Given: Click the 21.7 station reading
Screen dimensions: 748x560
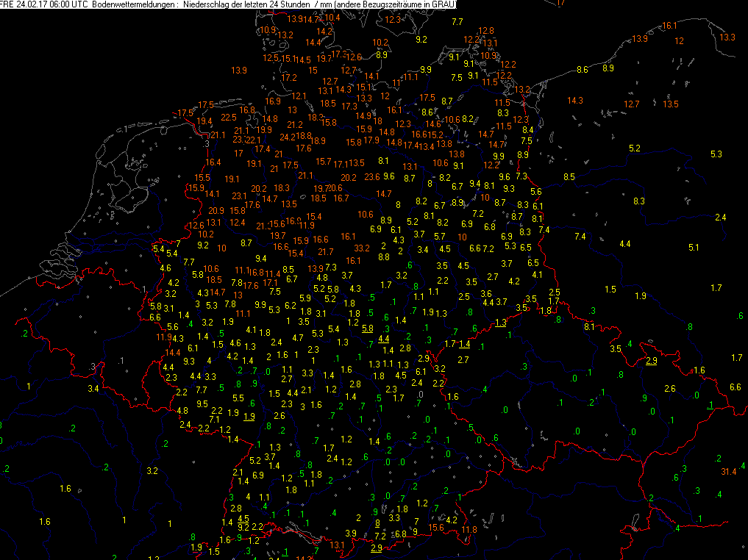Looking at the screenshot, I should (325, 252).
